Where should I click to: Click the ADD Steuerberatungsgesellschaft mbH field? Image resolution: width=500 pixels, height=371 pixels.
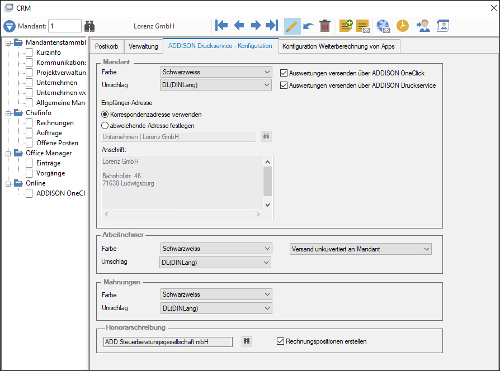[168, 342]
